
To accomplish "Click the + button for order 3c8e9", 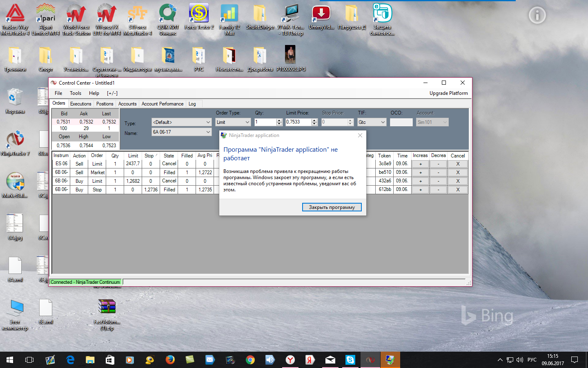I will click(420, 164).
